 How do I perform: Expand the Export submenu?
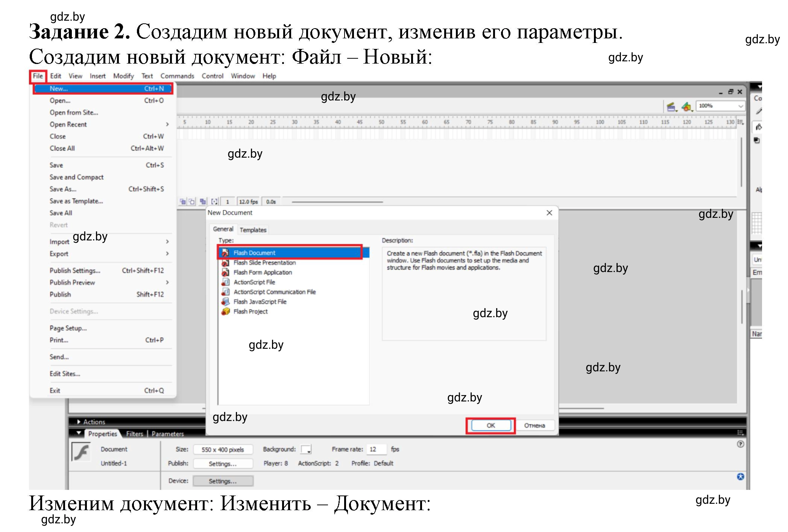(167, 254)
